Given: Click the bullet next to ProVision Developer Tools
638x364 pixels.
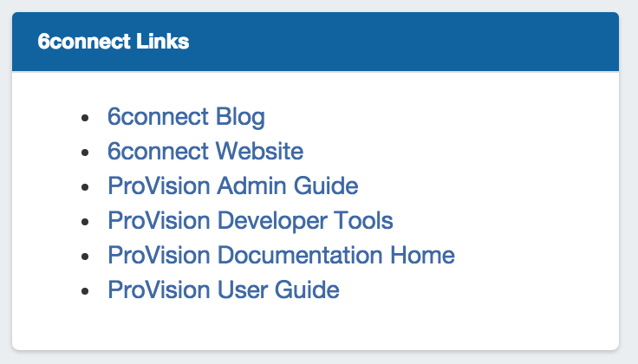Looking at the screenshot, I should tap(84, 222).
